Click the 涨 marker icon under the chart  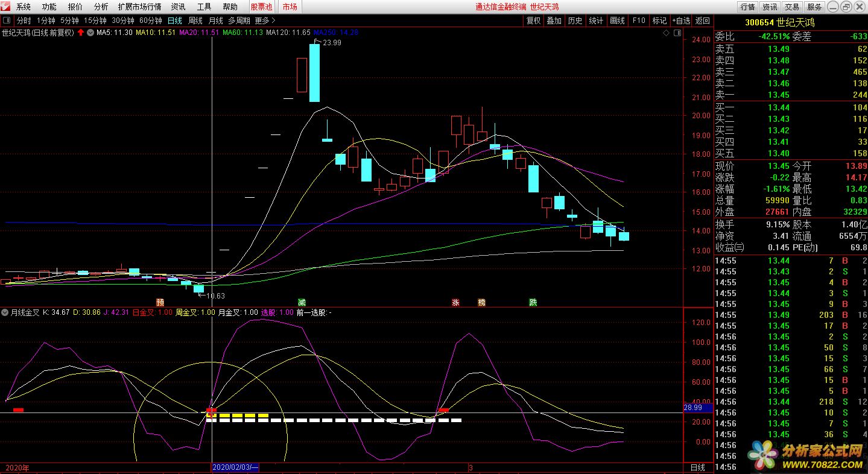click(x=456, y=302)
